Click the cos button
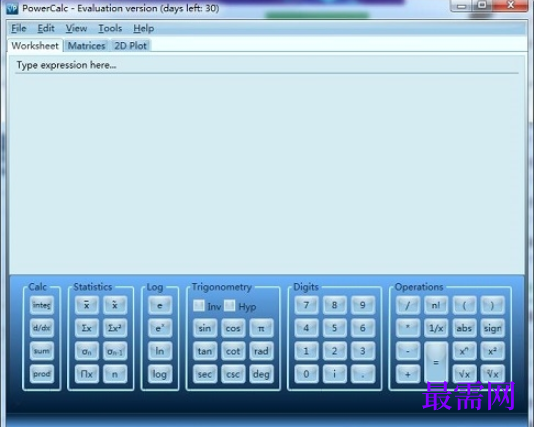This screenshot has height=427, width=534. pos(233,328)
